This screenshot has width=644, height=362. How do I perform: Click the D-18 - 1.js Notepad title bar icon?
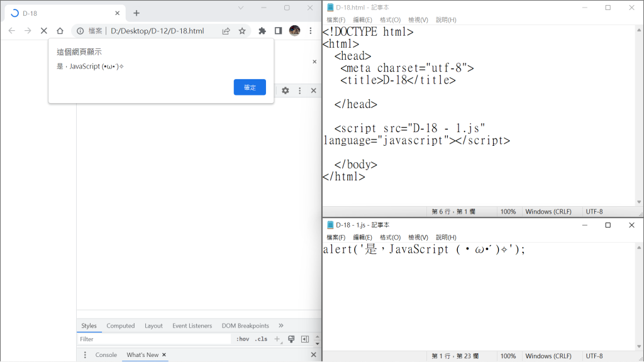330,225
